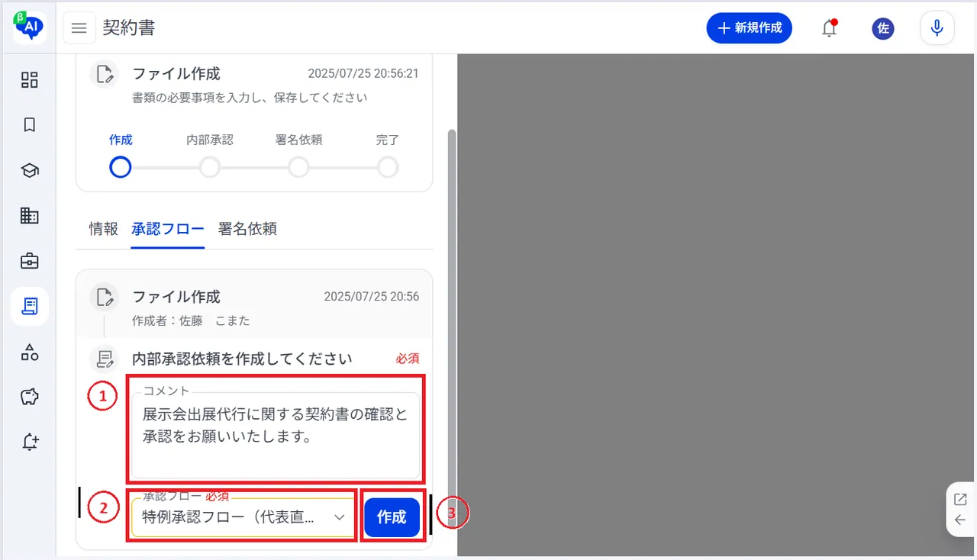The height and width of the screenshot is (560, 977).
Task: Select the 内部承認 step circle
Action: point(210,167)
